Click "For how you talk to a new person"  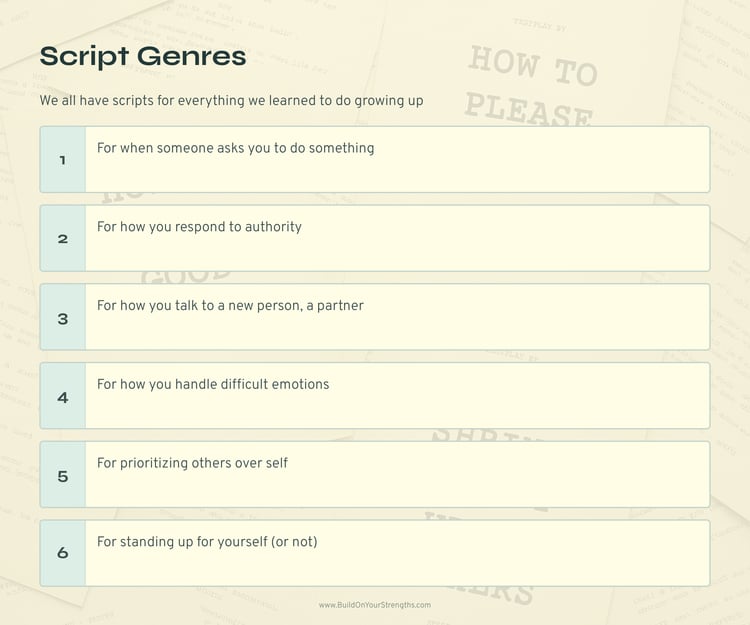pyautogui.click(x=230, y=305)
